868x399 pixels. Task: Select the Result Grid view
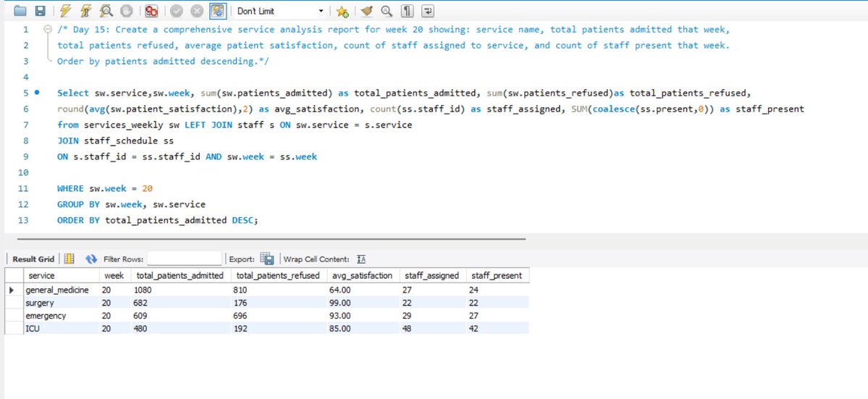point(34,259)
